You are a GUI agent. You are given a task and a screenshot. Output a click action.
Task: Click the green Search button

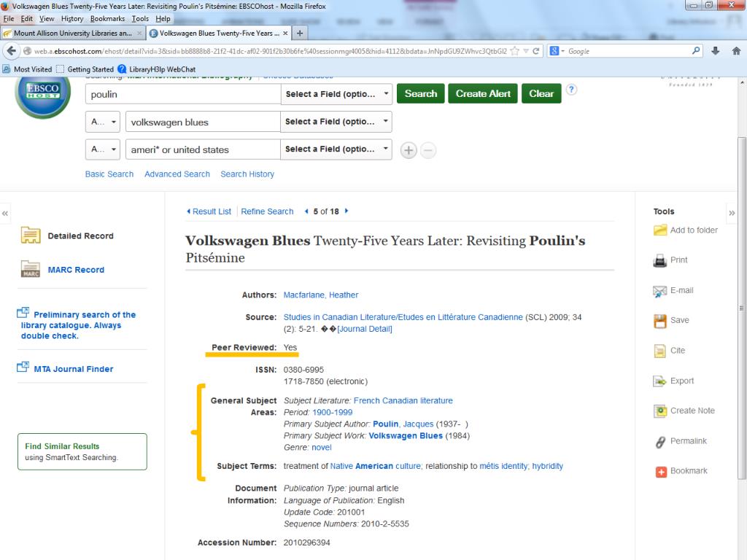coord(421,93)
